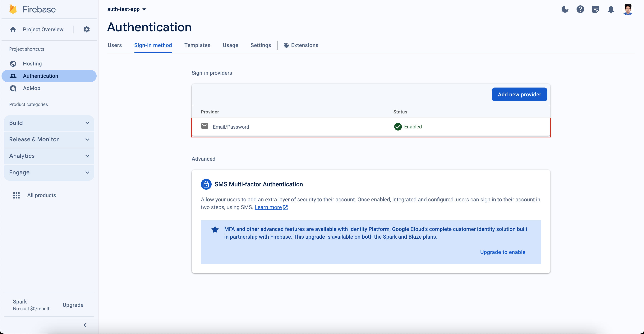Open AdMob from project shortcuts
Image resolution: width=644 pixels, height=334 pixels.
(x=31, y=88)
